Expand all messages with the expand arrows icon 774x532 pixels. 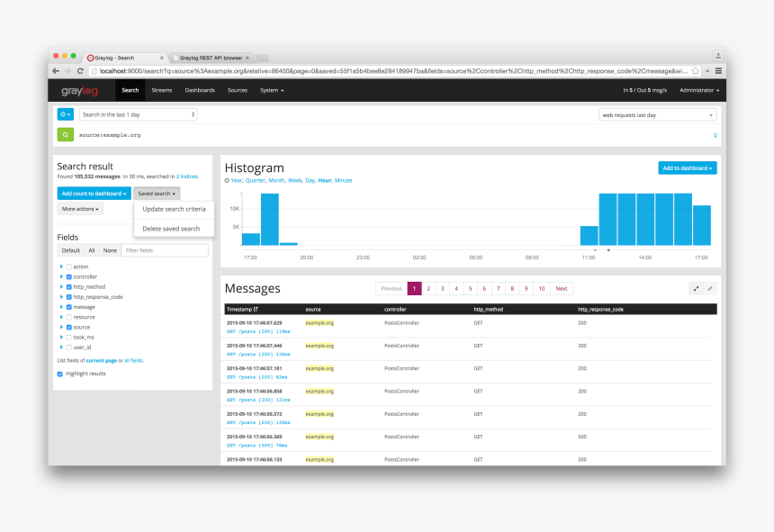point(696,288)
